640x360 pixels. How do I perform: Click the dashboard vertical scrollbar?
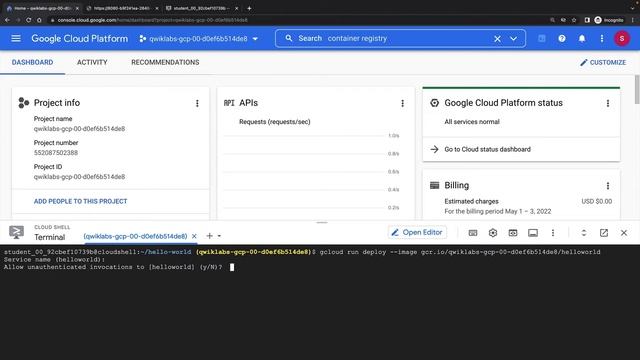coord(637,90)
